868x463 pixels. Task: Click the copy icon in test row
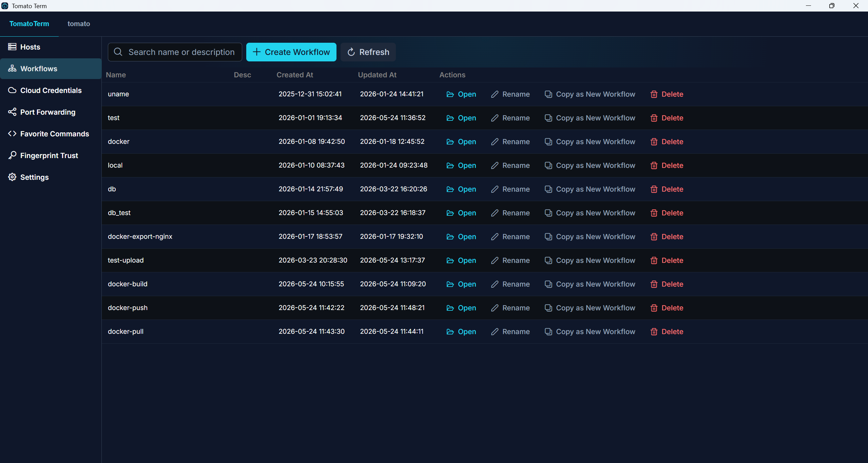coord(548,118)
